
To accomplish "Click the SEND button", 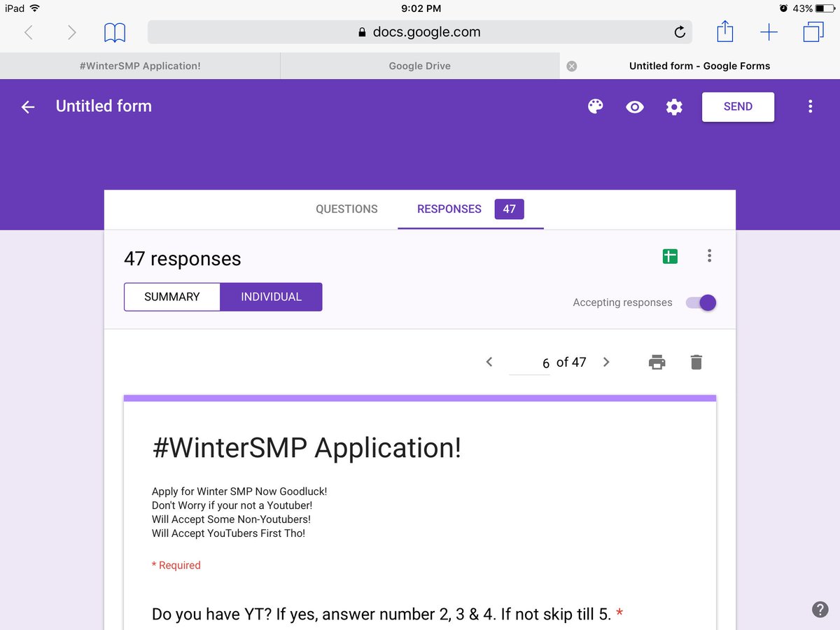I will (738, 107).
